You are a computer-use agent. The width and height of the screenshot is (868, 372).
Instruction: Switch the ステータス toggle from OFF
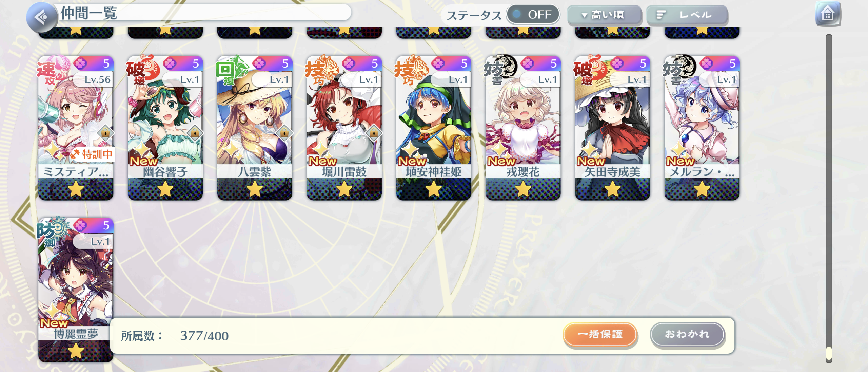pos(533,15)
